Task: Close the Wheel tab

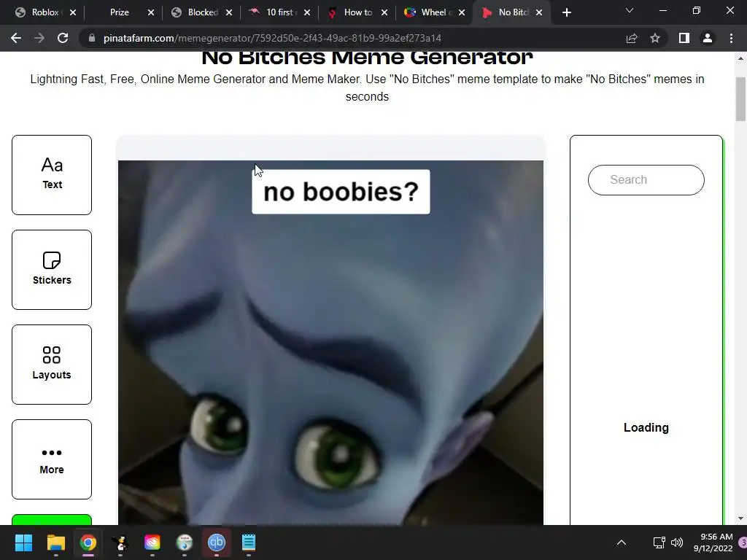Action: click(x=462, y=12)
